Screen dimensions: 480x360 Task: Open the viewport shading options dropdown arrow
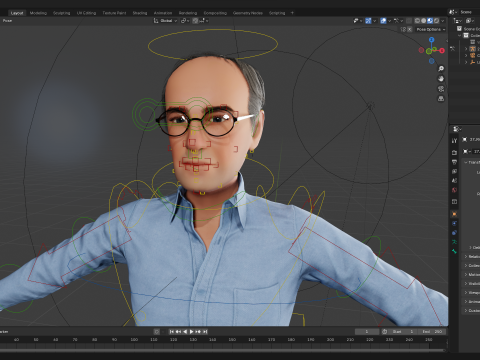tap(443, 21)
